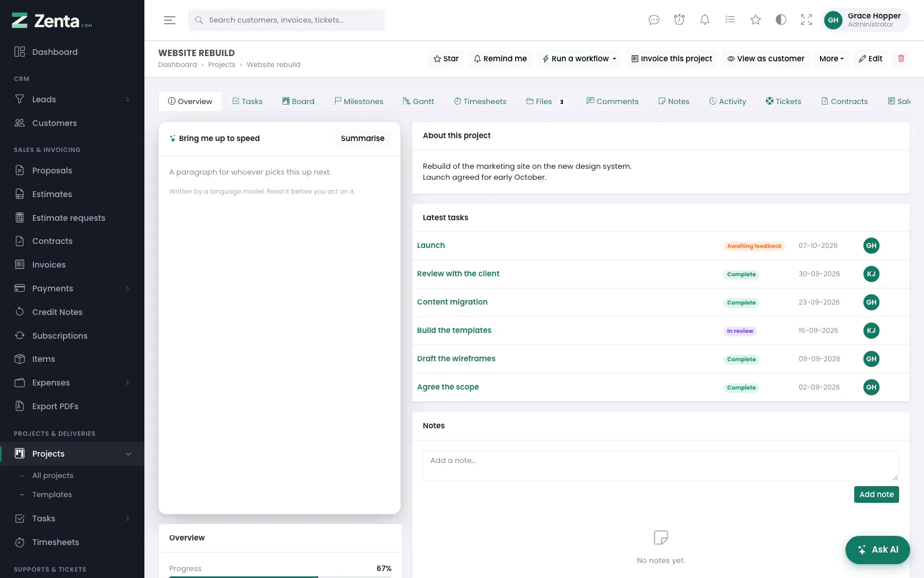
Task: Switch to the Milestones tab
Action: [x=359, y=101]
